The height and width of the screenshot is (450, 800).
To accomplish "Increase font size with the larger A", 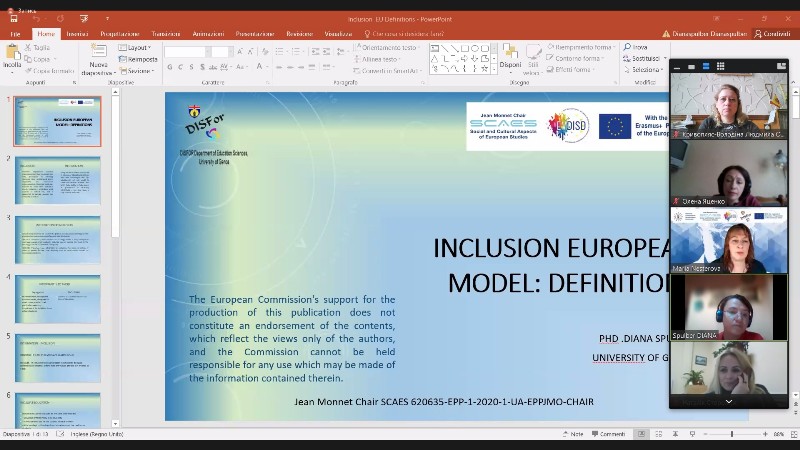I will pos(240,52).
